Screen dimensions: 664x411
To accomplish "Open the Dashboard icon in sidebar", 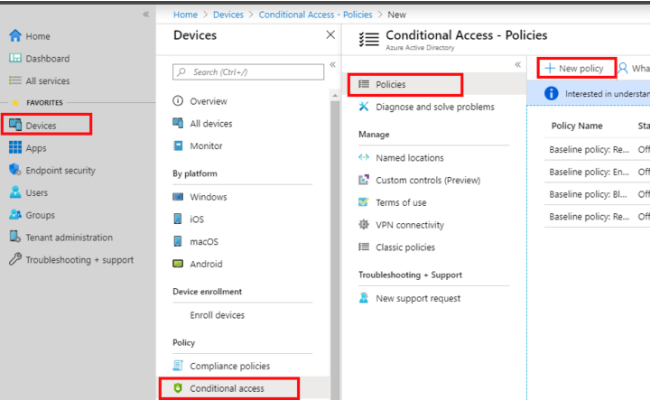I will point(15,58).
